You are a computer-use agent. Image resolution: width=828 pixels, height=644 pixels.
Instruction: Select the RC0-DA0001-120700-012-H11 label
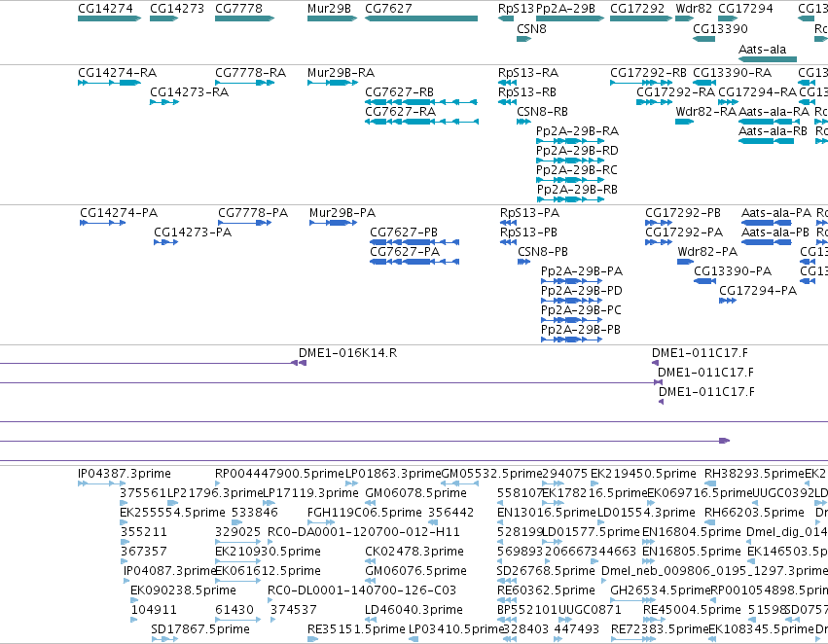[364, 532]
